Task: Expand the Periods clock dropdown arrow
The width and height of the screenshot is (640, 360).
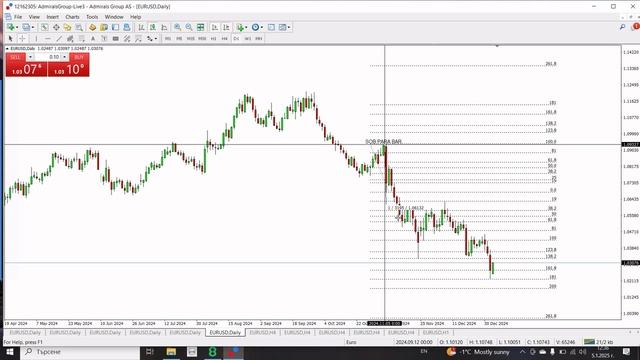Action: click(262, 27)
